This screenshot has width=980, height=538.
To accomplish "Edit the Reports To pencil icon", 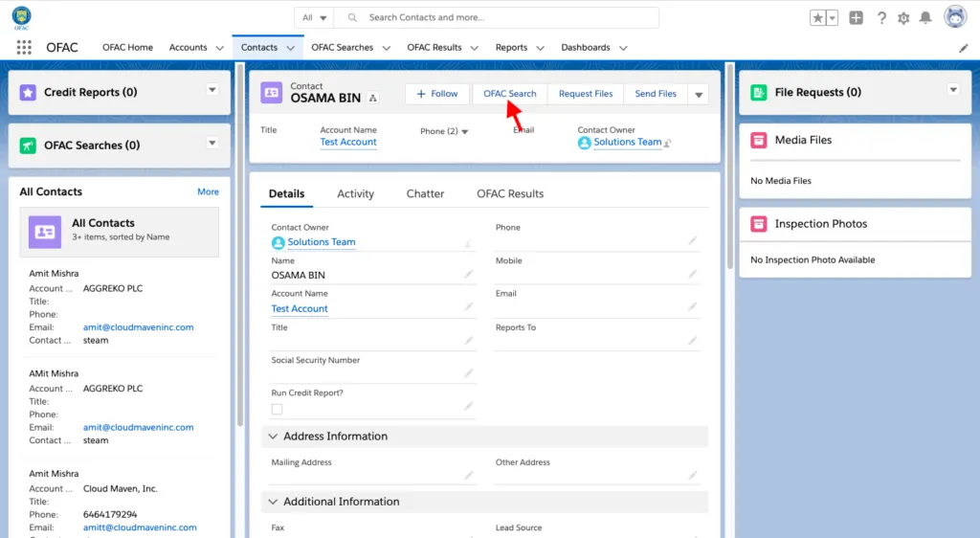I will pos(693,340).
